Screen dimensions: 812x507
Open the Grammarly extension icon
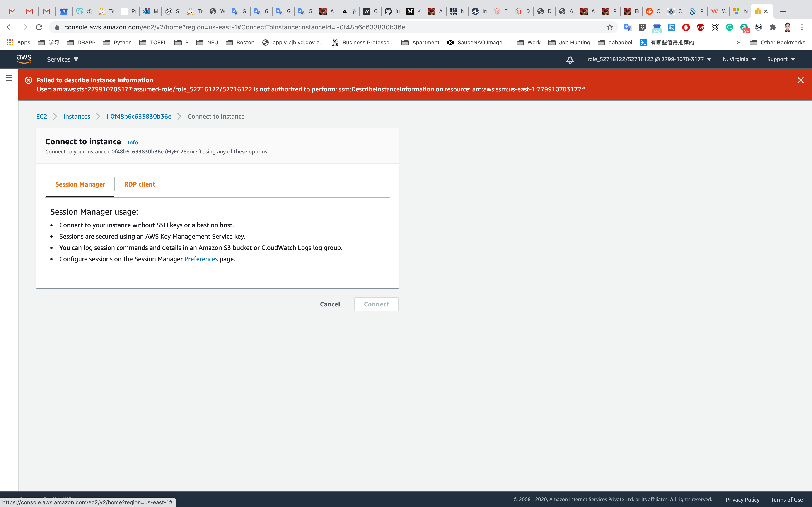[729, 27]
